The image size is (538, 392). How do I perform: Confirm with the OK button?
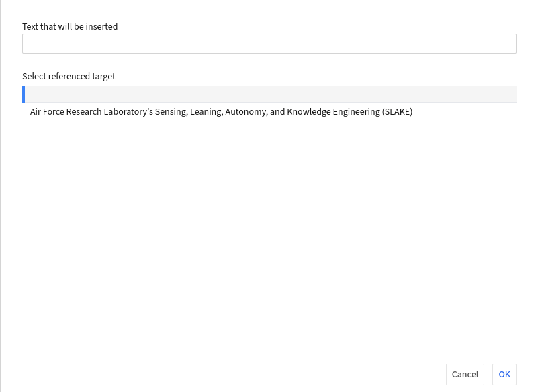click(504, 375)
